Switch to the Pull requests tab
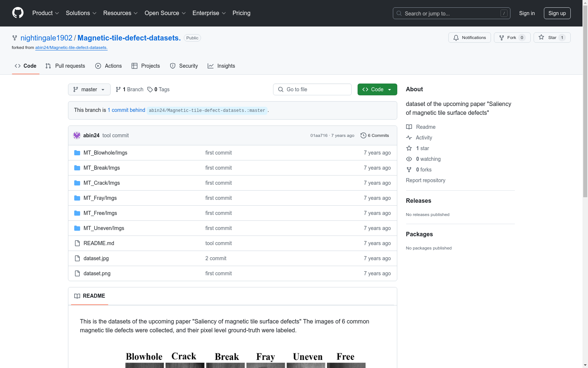 tap(65, 66)
